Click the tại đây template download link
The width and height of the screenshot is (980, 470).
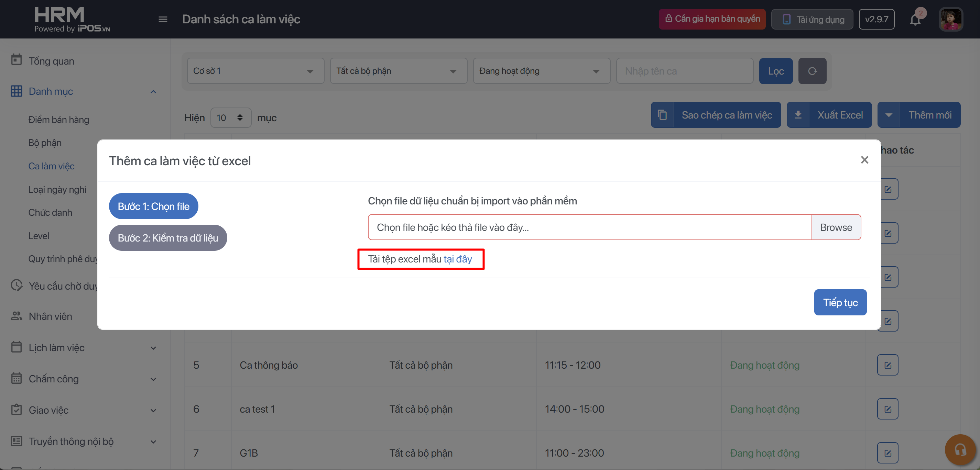(458, 259)
